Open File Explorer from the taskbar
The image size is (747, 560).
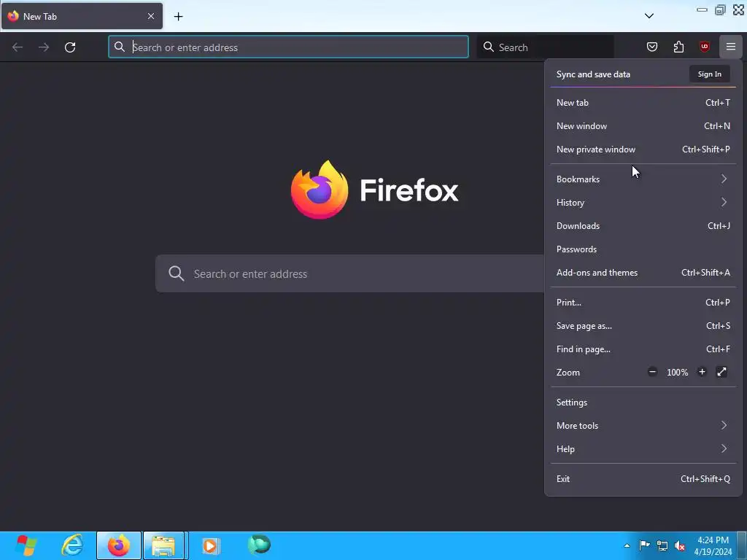click(165, 545)
